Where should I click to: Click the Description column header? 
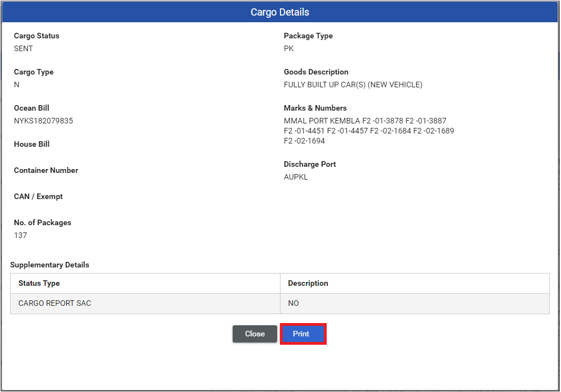[308, 283]
